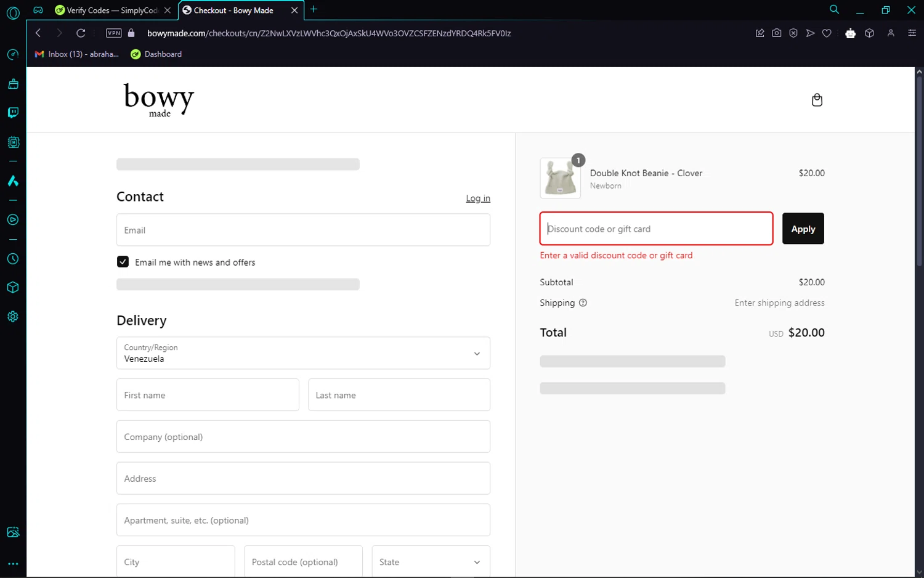Open the GX Cleaner icon in the sidebar
The image size is (924, 578).
pos(13,84)
